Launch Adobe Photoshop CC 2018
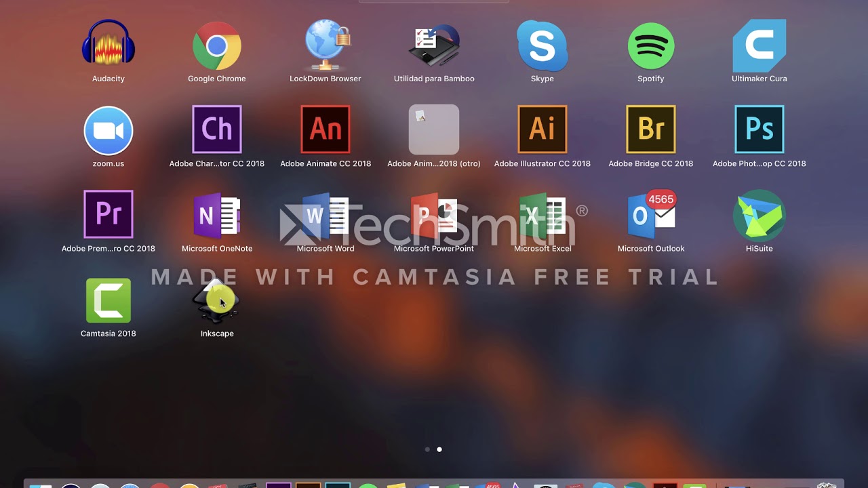This screenshot has height=488, width=868. tap(759, 129)
